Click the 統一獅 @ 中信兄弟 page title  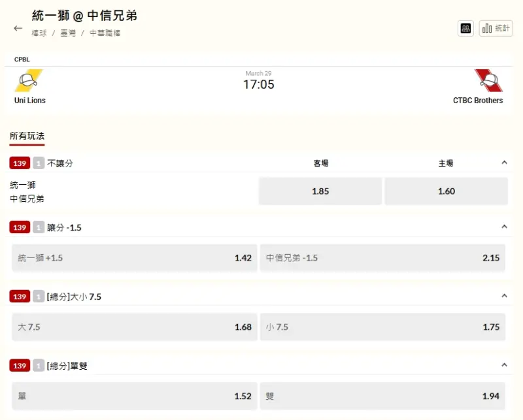[x=84, y=15]
